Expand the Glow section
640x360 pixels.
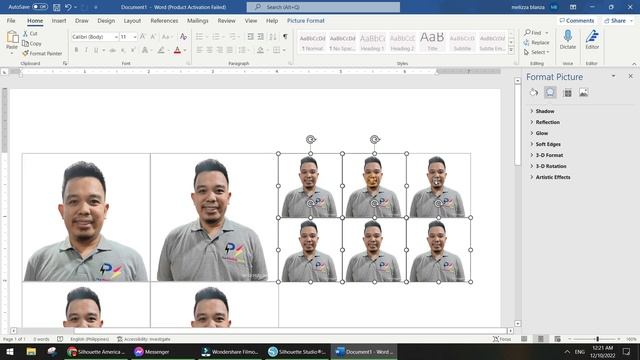(538, 133)
